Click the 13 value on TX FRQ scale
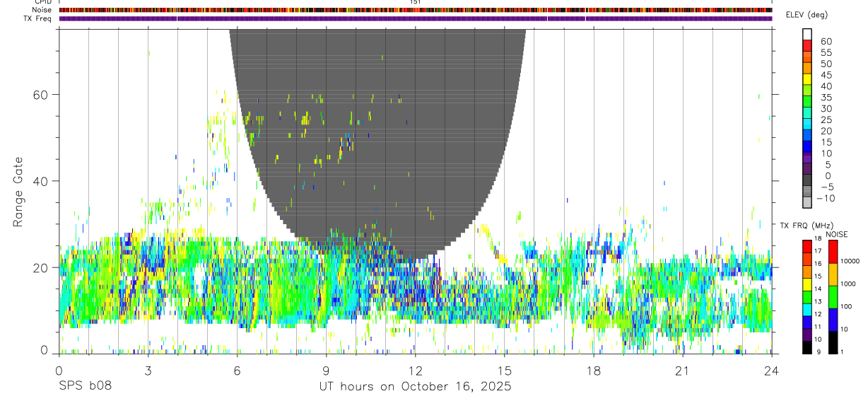 (x=816, y=301)
